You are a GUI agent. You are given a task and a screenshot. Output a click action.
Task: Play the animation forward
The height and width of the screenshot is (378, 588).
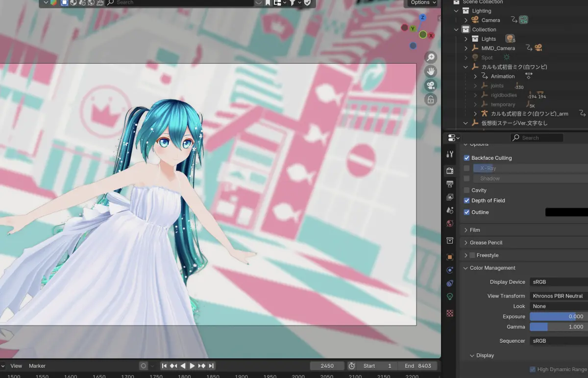[x=193, y=366]
